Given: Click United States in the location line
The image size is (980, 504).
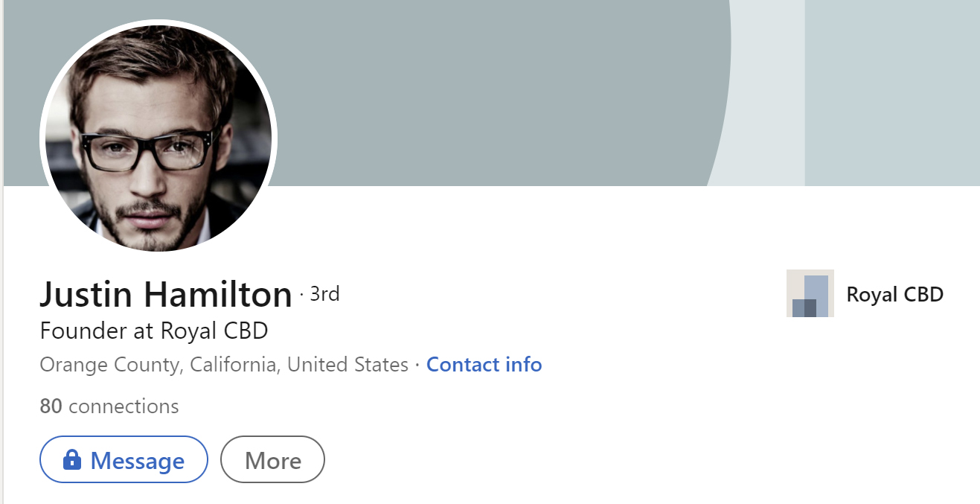Looking at the screenshot, I should coord(348,365).
